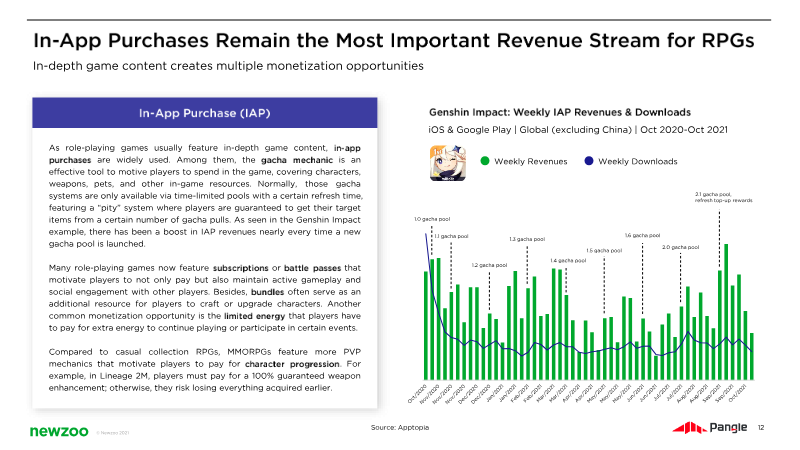Screen dimensions: 800x450
Task: Click the green Weekly Revenues legend dot
Action: pyautogui.click(x=485, y=161)
